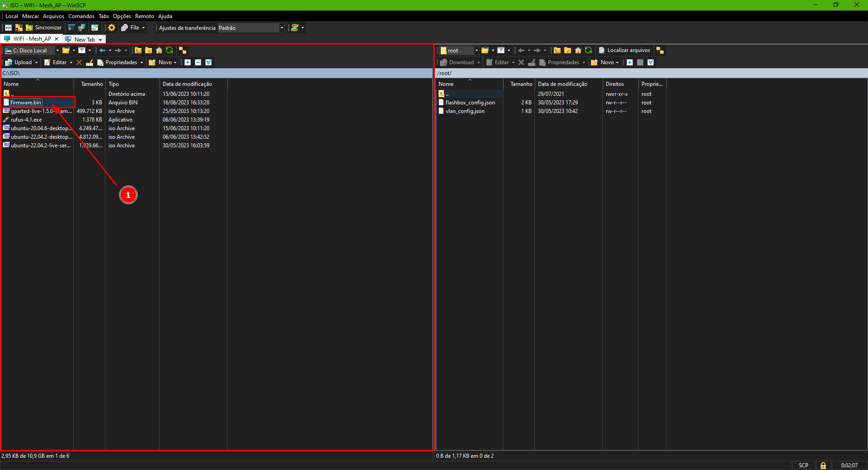This screenshot has height=470, width=868.
Task: Click the Commander panels swap icon in main toolbar
Action: click(x=8, y=28)
